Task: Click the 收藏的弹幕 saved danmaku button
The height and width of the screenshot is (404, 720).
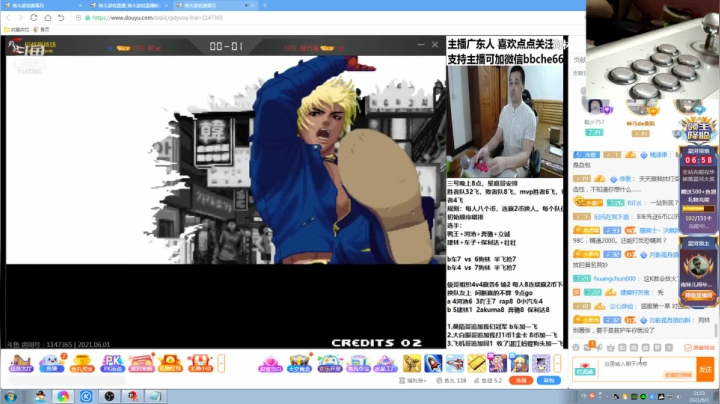Action: point(678,375)
